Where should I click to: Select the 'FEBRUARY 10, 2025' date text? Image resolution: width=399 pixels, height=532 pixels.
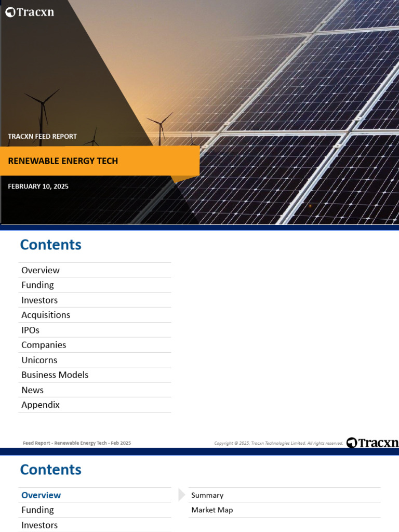tap(38, 187)
